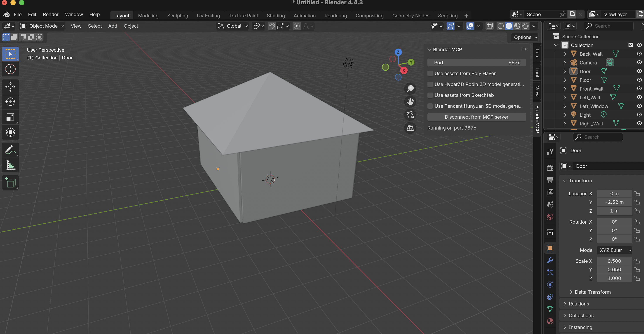Image resolution: width=644 pixels, height=334 pixels.
Task: Select the Annotate pencil tool
Action: (x=10, y=150)
